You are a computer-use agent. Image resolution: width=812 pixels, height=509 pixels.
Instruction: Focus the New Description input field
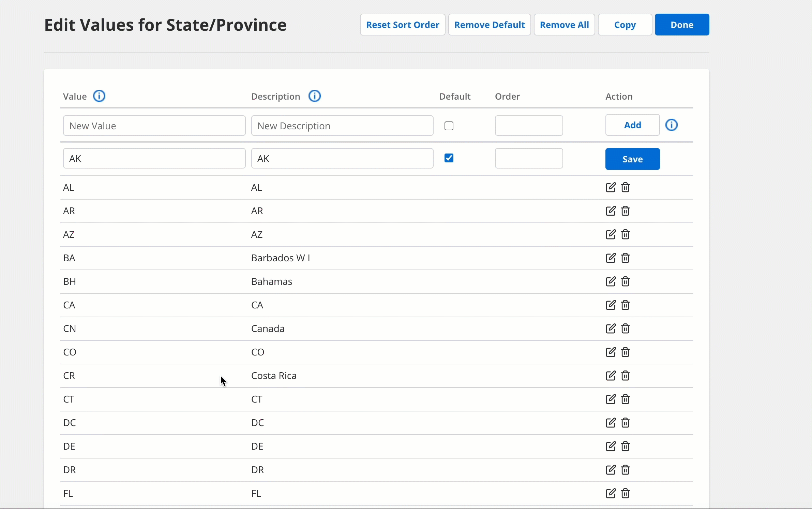(342, 126)
